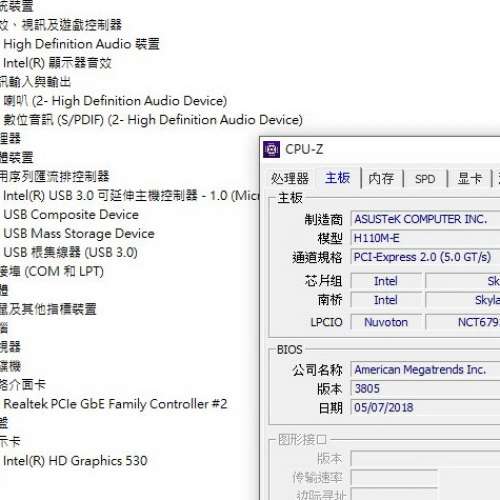Viewport: 500px width, 500px height.
Task: Click the Intel southbridge field next to 南桥
Action: point(386,300)
